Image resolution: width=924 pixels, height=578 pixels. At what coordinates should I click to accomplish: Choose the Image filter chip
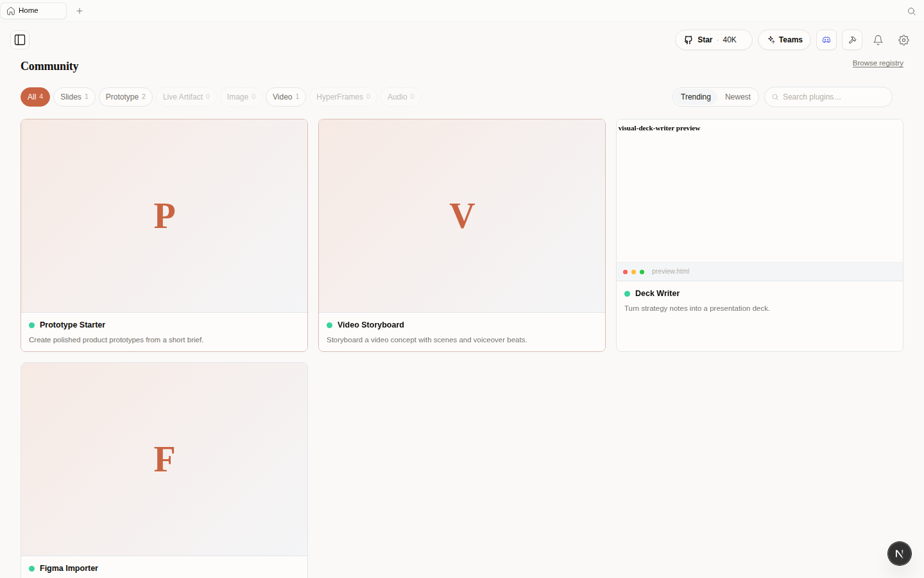[241, 97]
